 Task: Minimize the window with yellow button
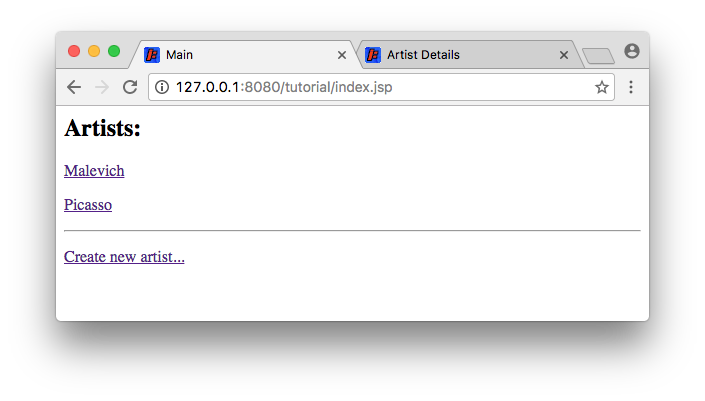pos(94,51)
